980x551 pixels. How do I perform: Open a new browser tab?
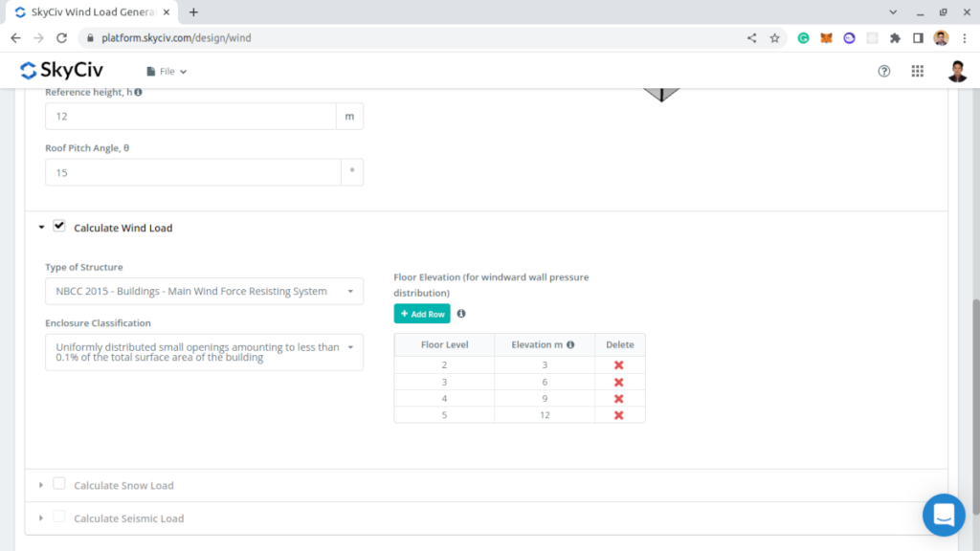click(x=193, y=12)
